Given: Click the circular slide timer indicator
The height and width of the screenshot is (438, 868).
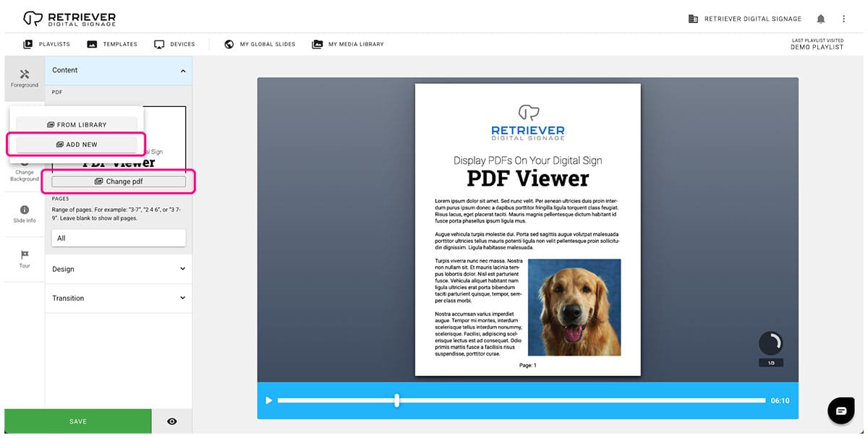Looking at the screenshot, I should coord(770,343).
